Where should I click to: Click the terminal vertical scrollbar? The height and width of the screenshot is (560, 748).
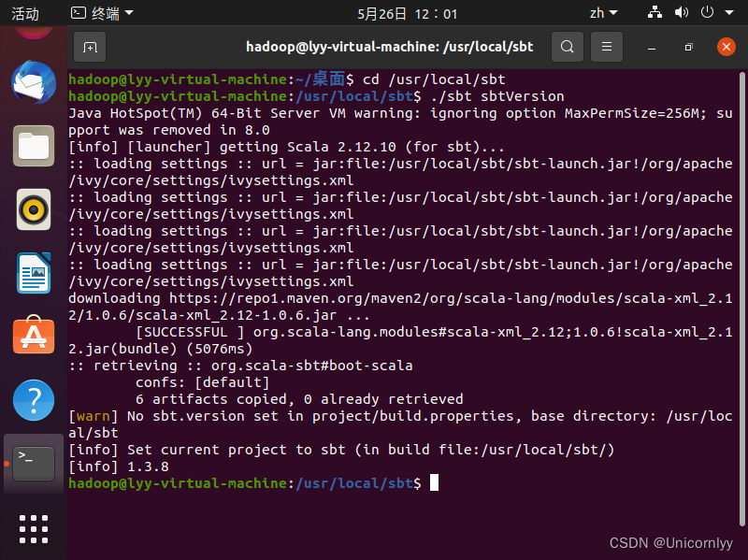click(x=741, y=298)
